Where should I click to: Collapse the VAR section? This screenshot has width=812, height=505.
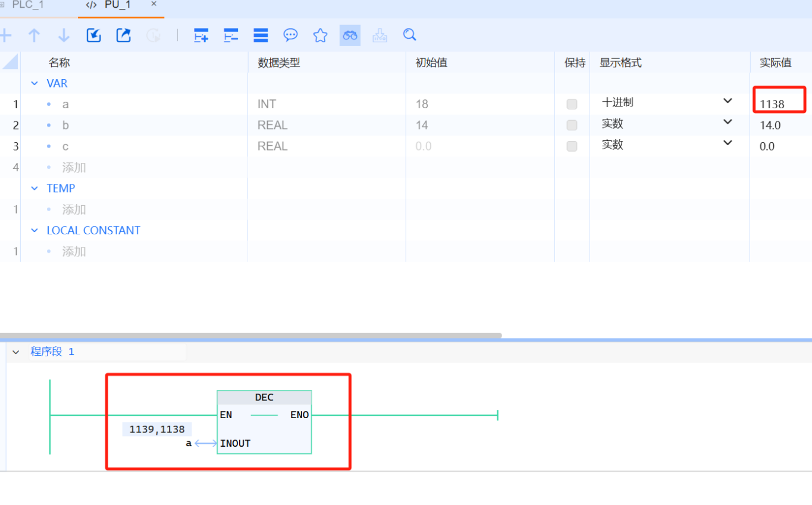click(35, 84)
